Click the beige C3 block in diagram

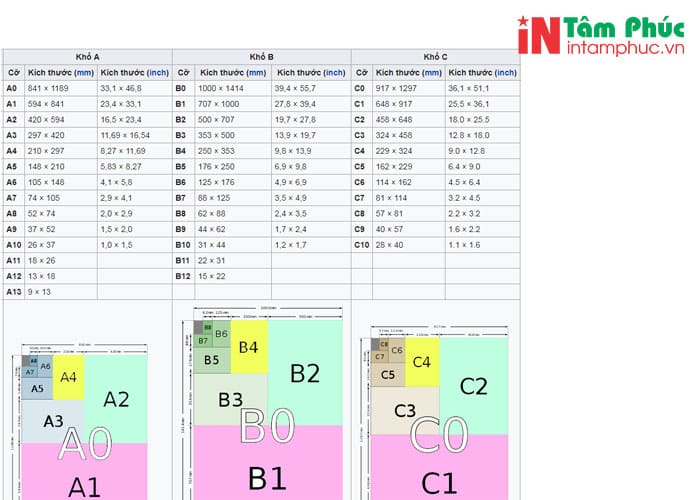click(x=405, y=410)
